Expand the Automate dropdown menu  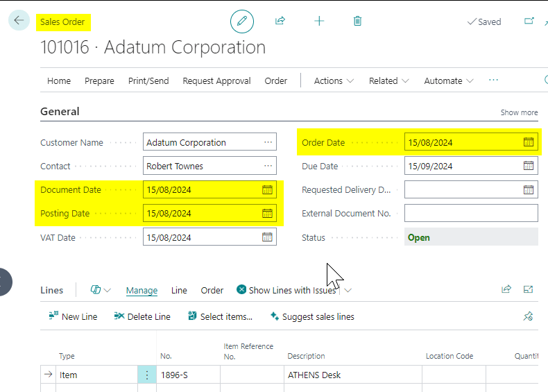(449, 81)
